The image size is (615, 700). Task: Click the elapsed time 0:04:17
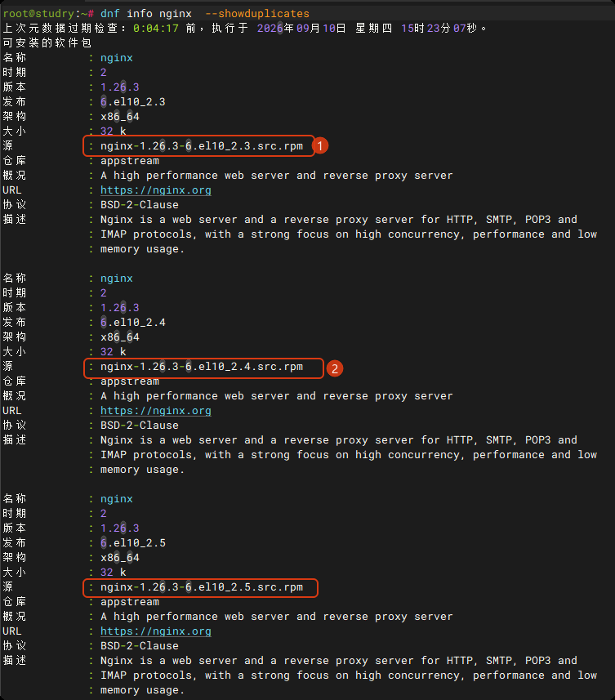point(156,29)
